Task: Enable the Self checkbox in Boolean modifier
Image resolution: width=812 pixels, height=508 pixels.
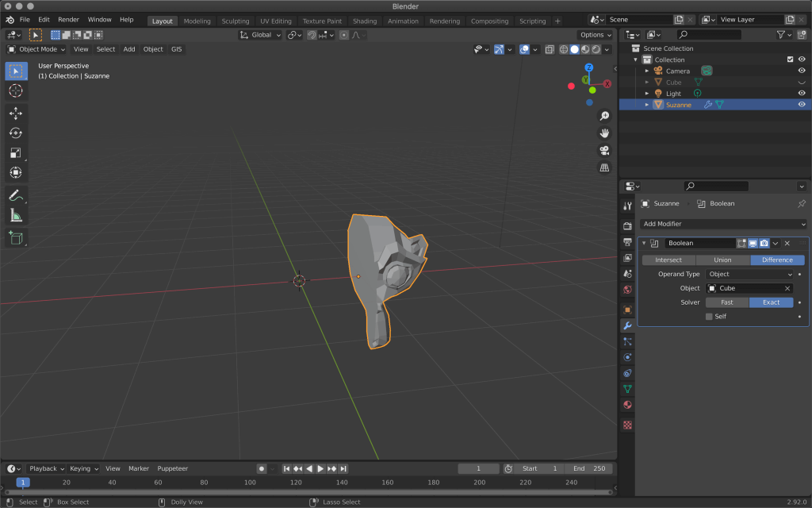Action: tap(709, 316)
